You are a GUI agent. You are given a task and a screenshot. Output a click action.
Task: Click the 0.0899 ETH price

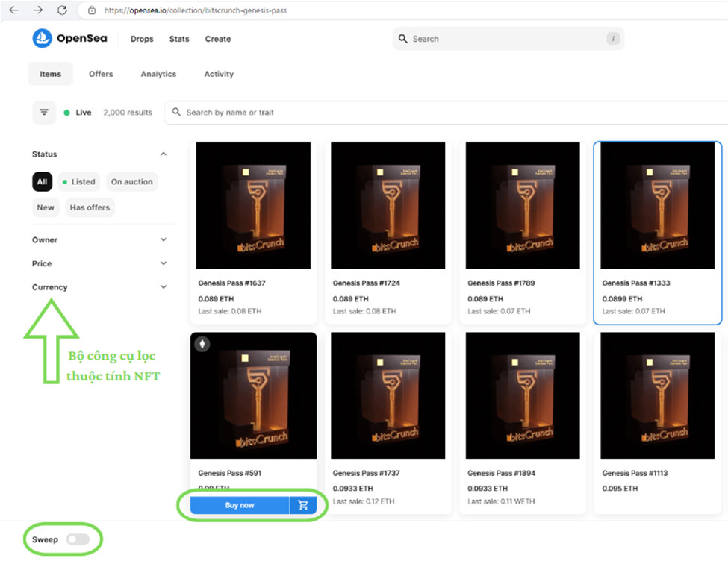click(x=622, y=298)
